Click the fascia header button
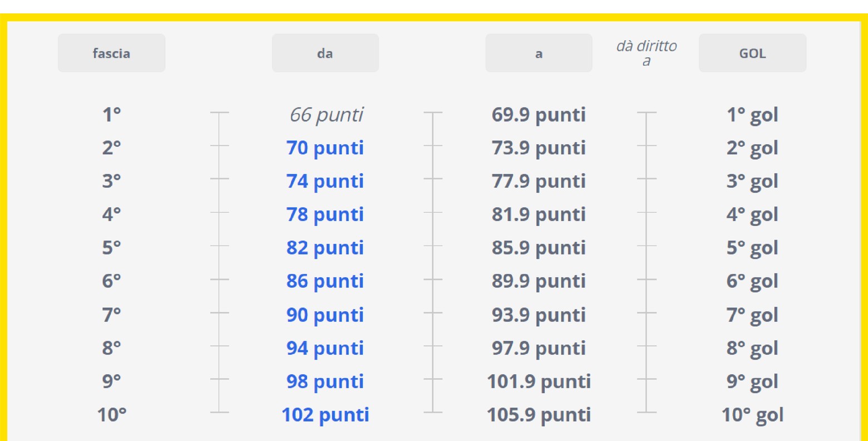868x441 pixels. [111, 53]
